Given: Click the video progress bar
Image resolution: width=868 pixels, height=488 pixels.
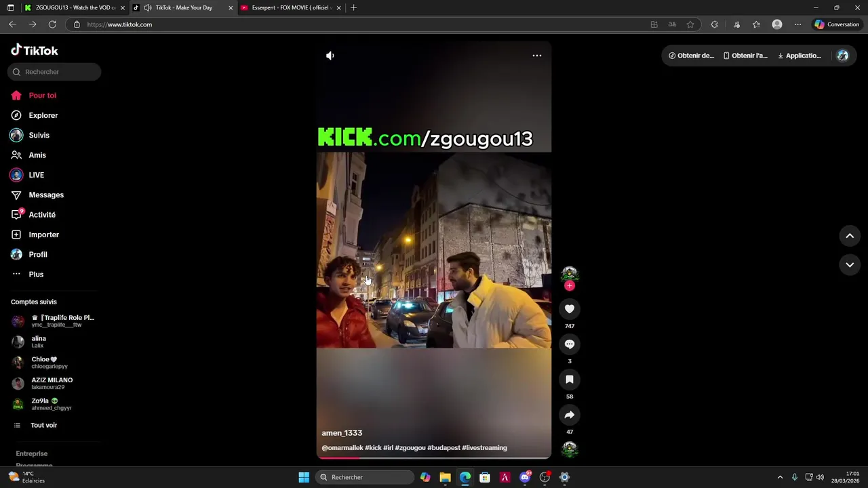Looking at the screenshot, I should coord(434,458).
